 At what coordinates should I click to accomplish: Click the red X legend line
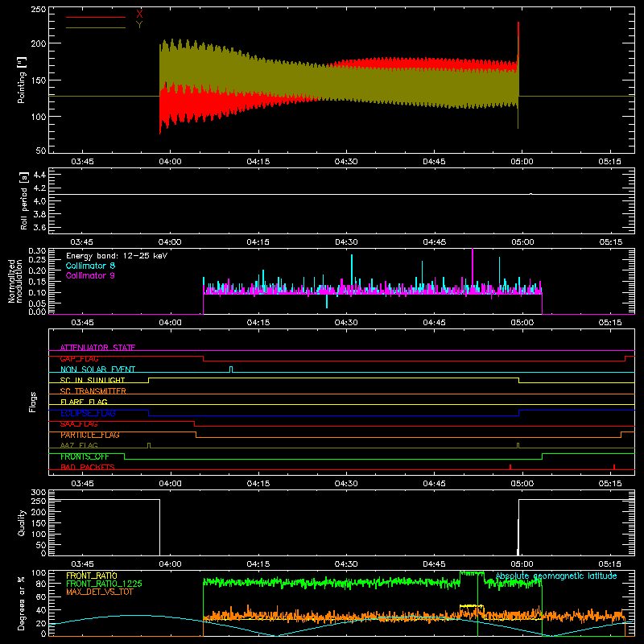tap(96, 17)
